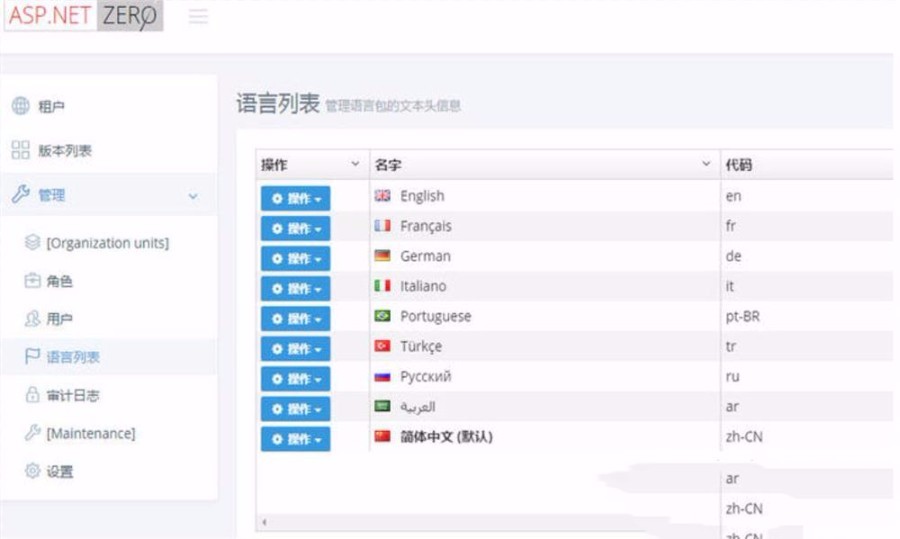Image resolution: width=900 pixels, height=539 pixels.
Task: Sort by the 名字 column header
Action: 388,165
